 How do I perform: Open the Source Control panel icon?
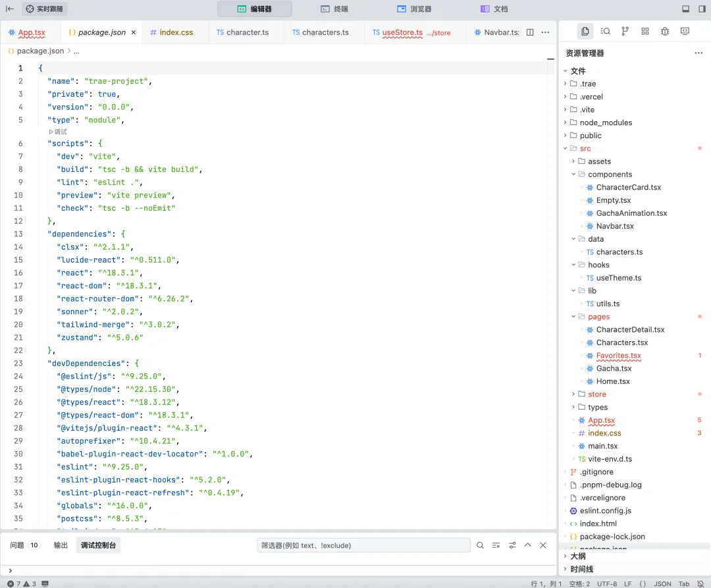625,31
